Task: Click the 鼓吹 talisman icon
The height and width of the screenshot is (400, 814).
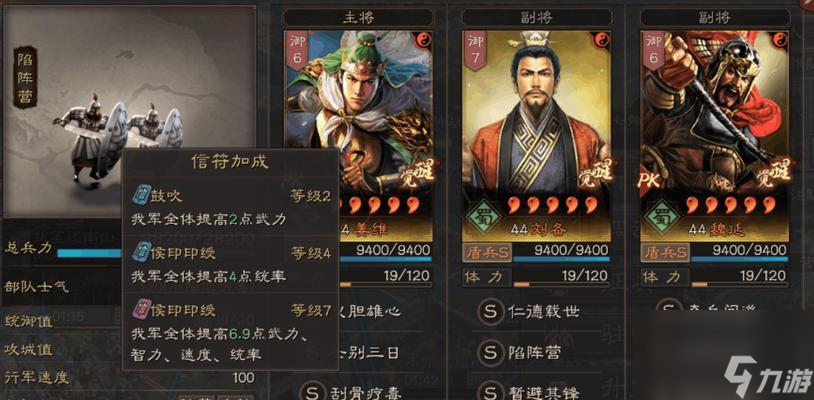Action: coord(142,195)
